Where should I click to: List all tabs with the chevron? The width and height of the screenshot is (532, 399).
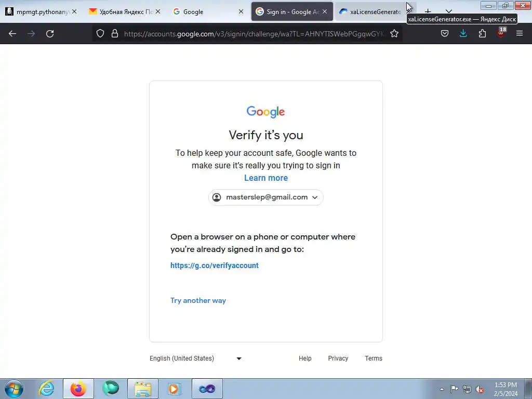(449, 11)
